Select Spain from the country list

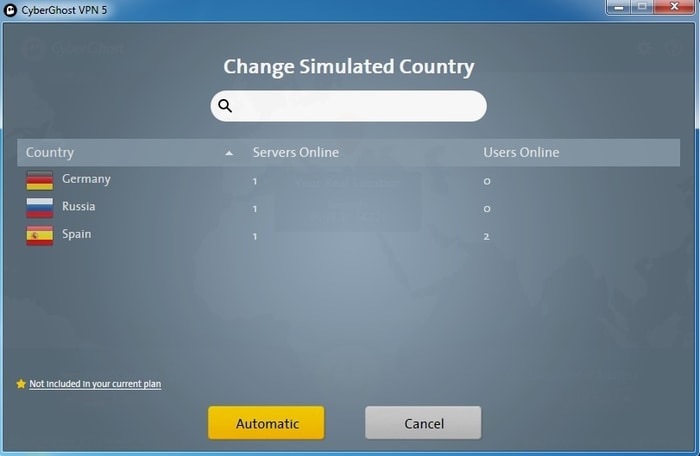(x=348, y=236)
